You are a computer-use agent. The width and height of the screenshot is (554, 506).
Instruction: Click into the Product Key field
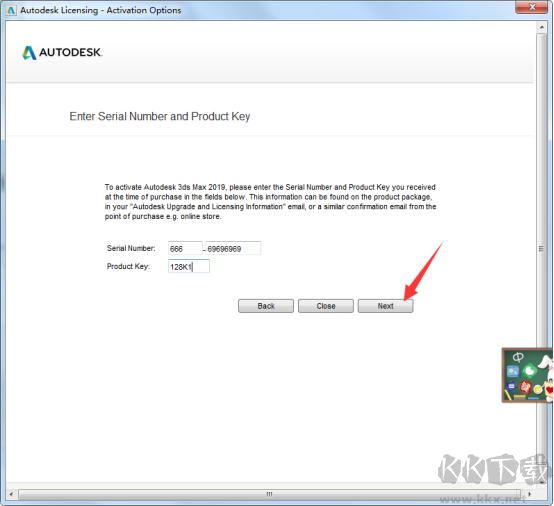189,266
